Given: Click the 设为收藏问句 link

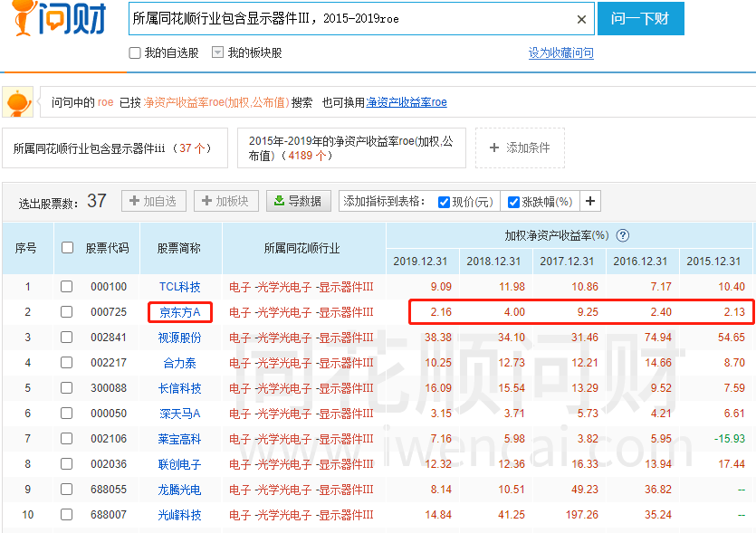Looking at the screenshot, I should tap(560, 53).
